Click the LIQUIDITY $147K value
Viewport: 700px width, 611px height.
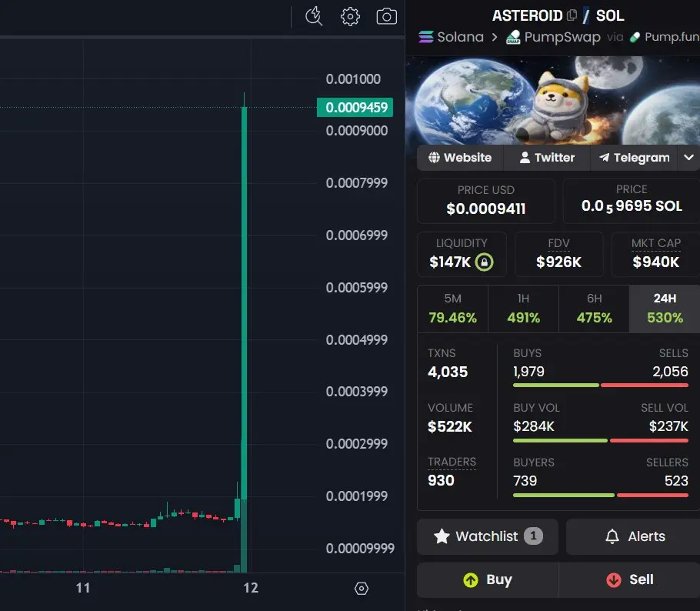pos(449,262)
